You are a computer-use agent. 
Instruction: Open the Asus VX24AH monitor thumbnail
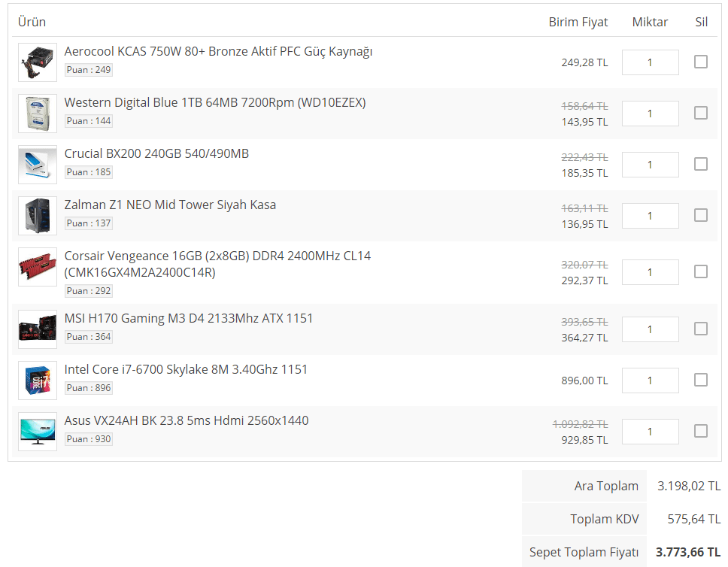38,432
